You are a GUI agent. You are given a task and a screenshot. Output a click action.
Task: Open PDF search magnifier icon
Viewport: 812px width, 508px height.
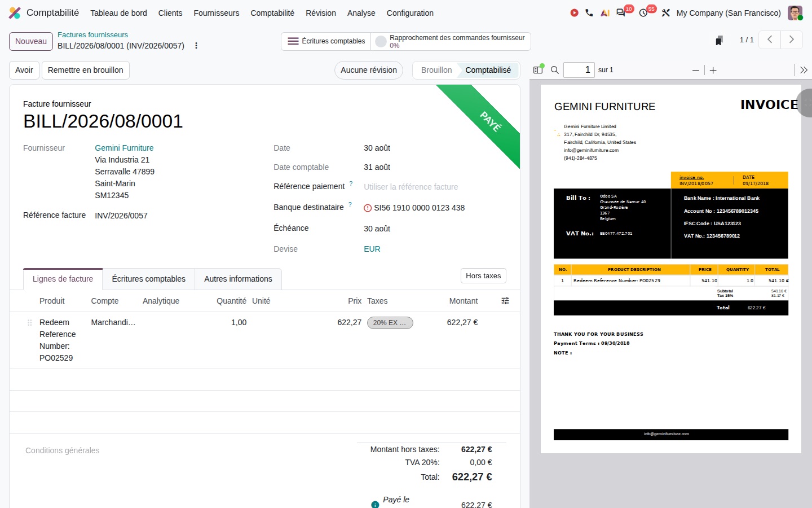point(555,70)
